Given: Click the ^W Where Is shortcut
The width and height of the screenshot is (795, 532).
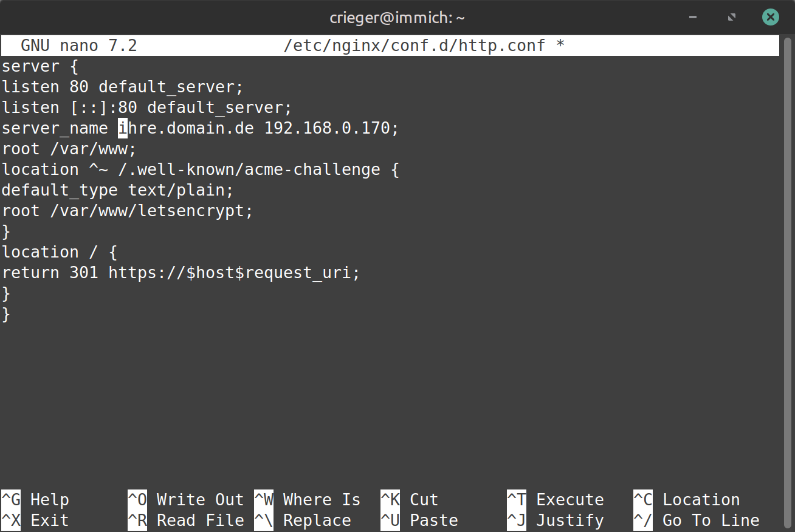Looking at the screenshot, I should click(308, 500).
